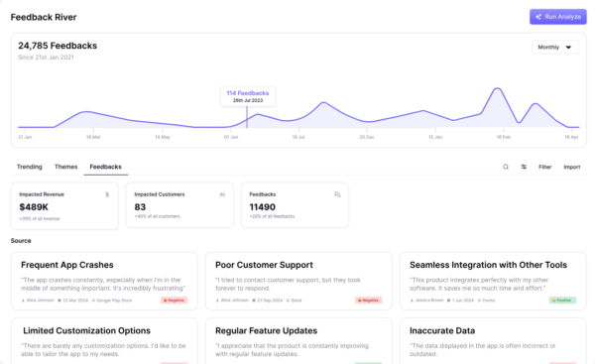The image size is (595, 364).
Task: Expand the dropdown arrow next to Monthly
Action: coord(568,48)
